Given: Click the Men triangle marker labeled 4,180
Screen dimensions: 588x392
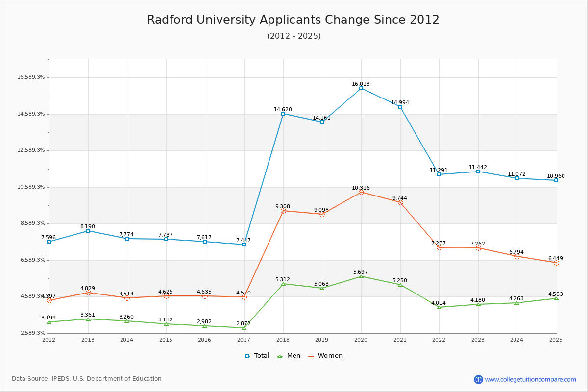Looking at the screenshot, I should (478, 304).
